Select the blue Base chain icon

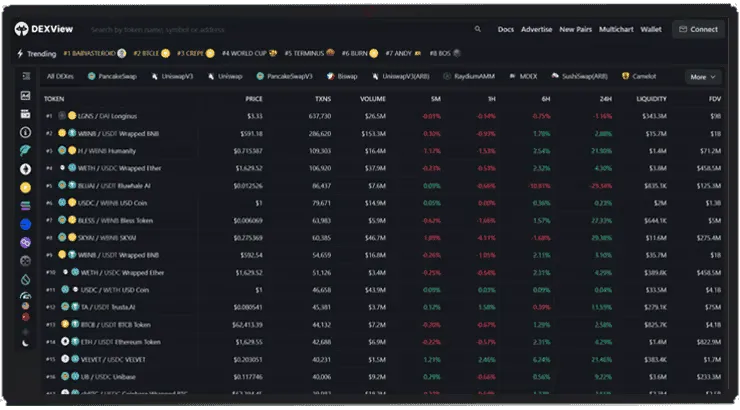point(25,225)
